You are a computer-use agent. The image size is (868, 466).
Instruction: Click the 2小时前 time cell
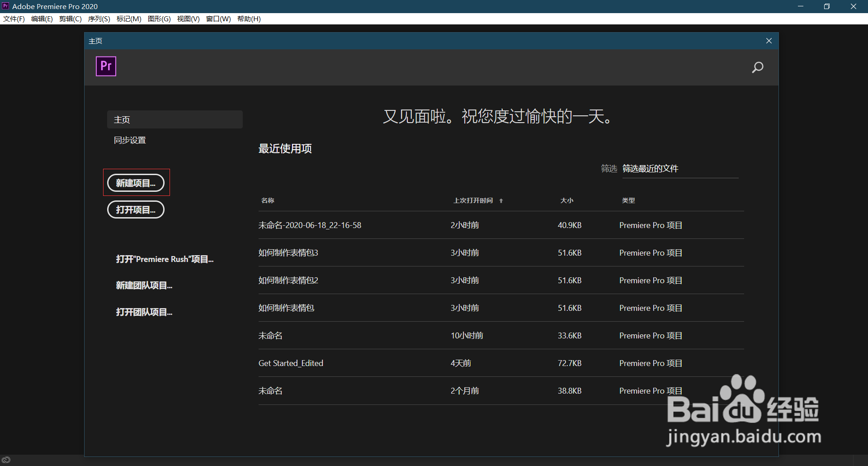[465, 225]
